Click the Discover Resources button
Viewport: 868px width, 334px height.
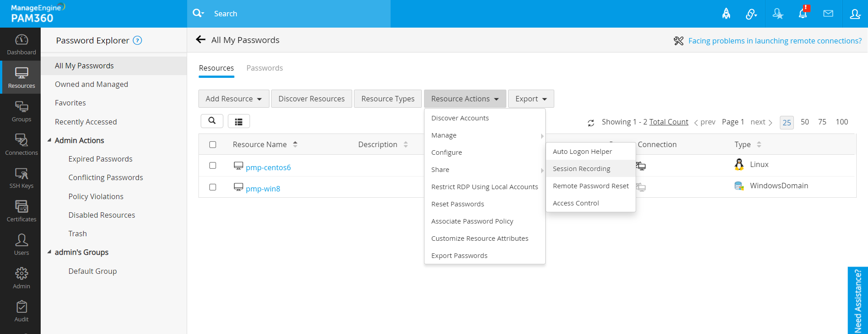311,99
